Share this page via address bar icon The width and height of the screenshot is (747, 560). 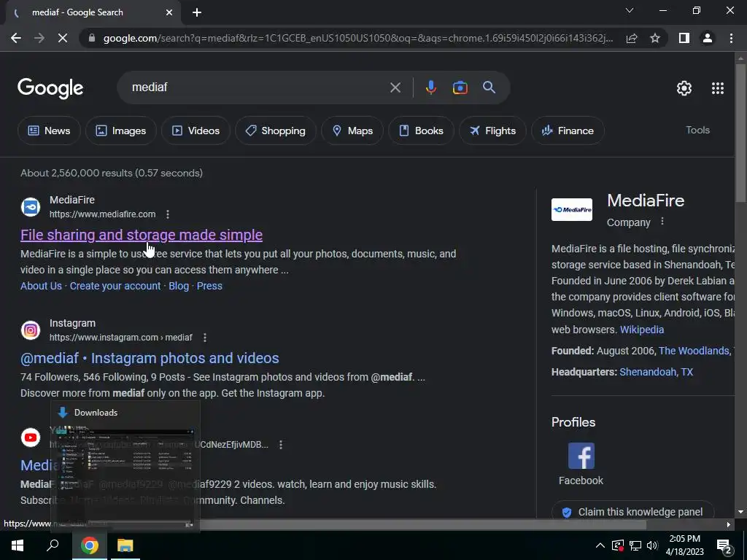tap(632, 38)
